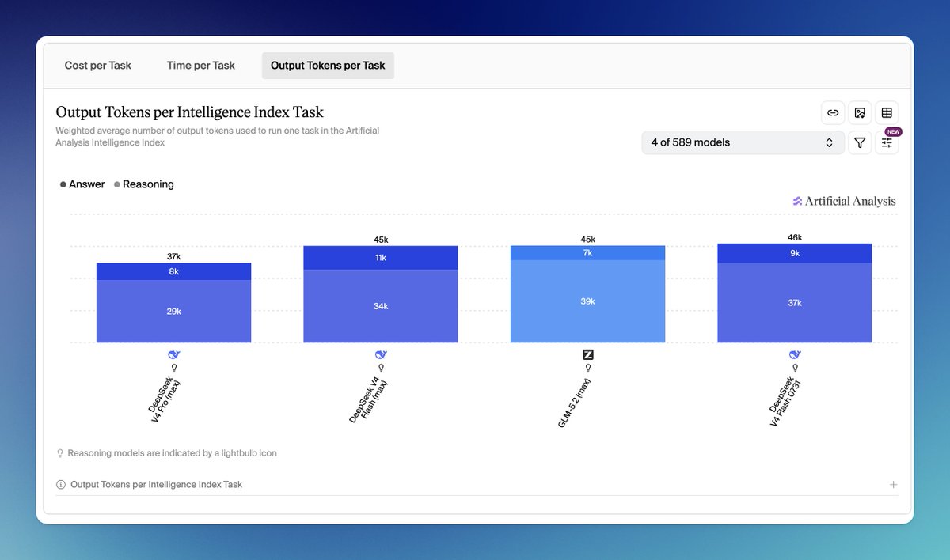Toggle Reasoning legend series

pos(144,184)
